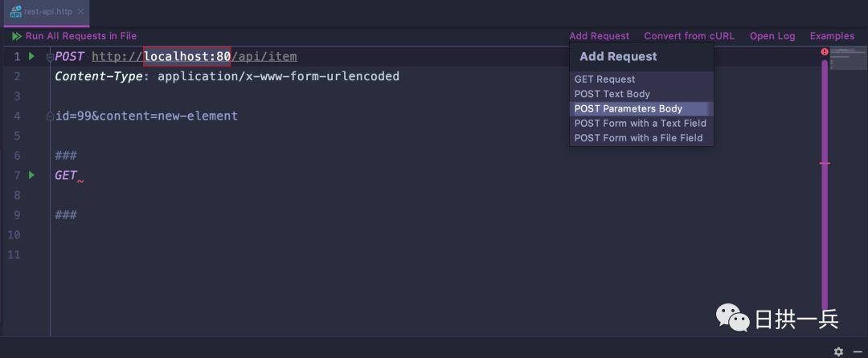Screen dimensions: 868x358
Task: Click the localhost:80 host in URL
Action: coord(187,56)
